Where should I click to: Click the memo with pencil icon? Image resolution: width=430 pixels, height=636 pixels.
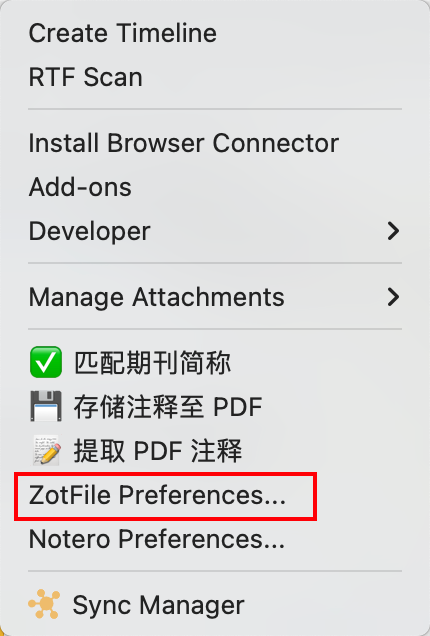coord(47,450)
